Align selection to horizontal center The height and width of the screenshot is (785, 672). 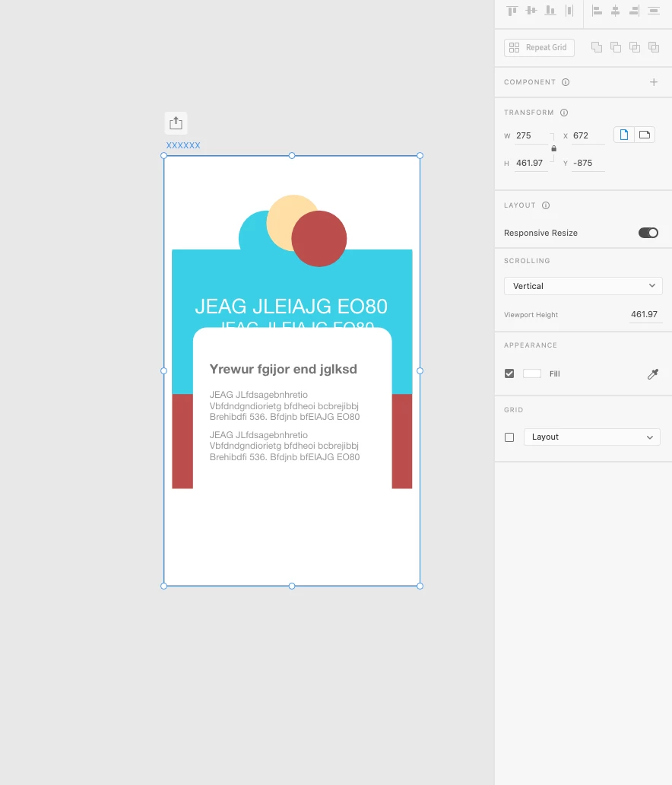pyautogui.click(x=616, y=11)
